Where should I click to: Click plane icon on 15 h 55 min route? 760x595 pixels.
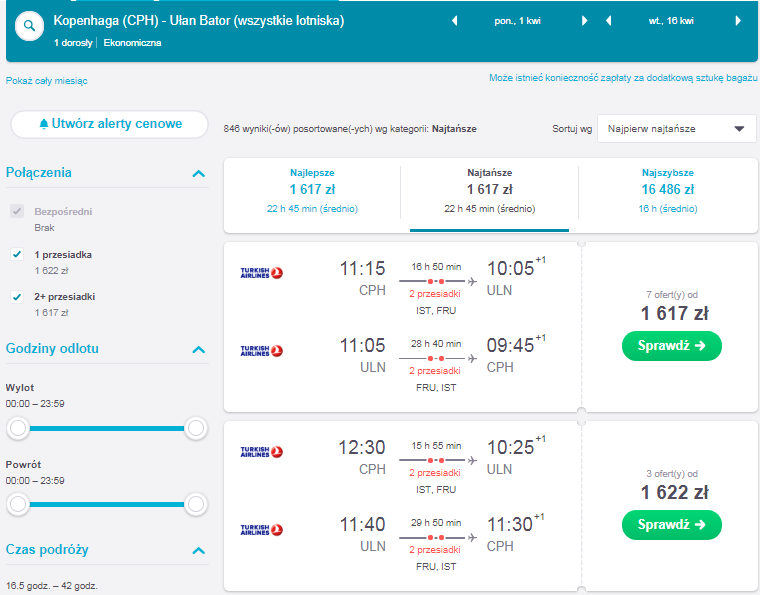click(x=472, y=460)
